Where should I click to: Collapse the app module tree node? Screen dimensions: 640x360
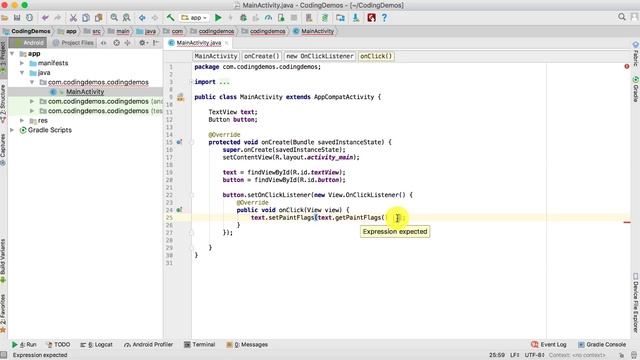(x=12, y=53)
